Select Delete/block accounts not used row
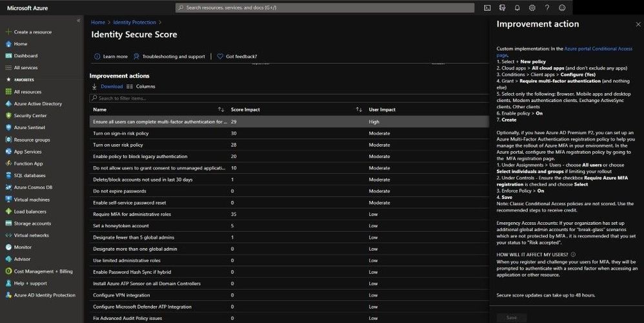 [x=289, y=180]
